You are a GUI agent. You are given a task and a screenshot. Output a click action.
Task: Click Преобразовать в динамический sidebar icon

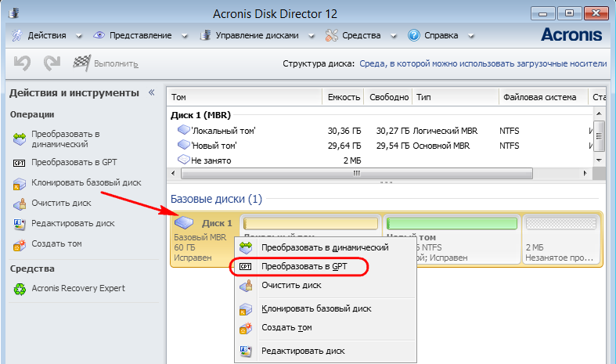pyautogui.click(x=20, y=139)
